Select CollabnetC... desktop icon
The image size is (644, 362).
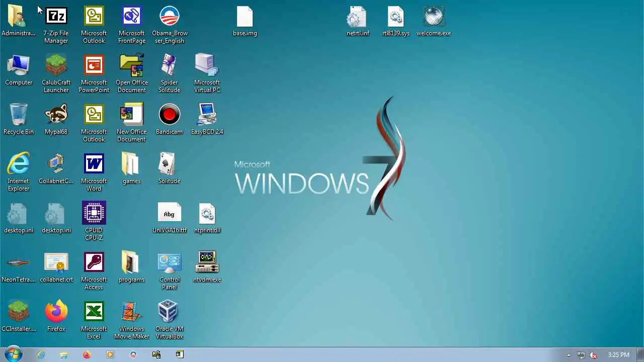tap(56, 169)
